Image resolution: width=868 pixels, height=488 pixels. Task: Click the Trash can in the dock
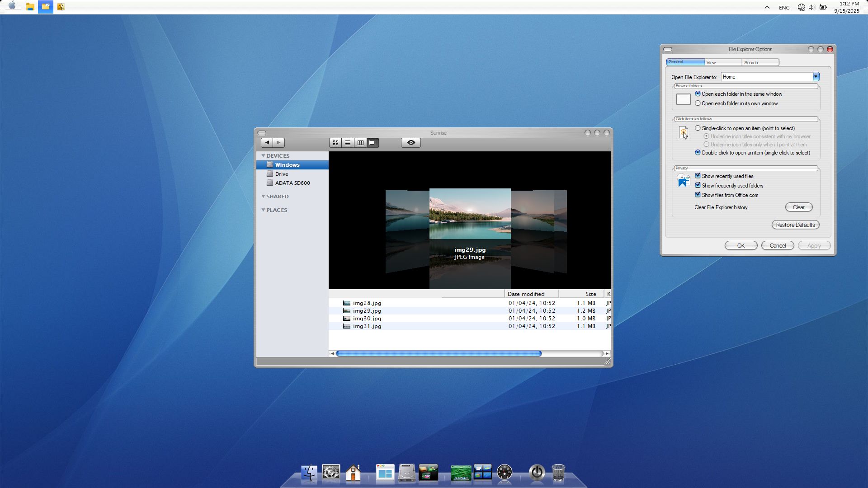[558, 473]
